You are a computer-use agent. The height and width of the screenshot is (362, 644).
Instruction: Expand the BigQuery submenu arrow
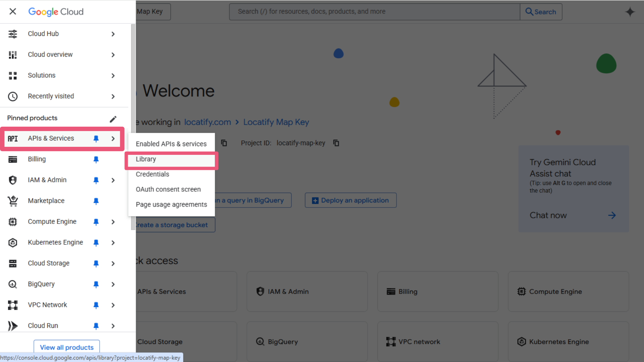tap(113, 284)
